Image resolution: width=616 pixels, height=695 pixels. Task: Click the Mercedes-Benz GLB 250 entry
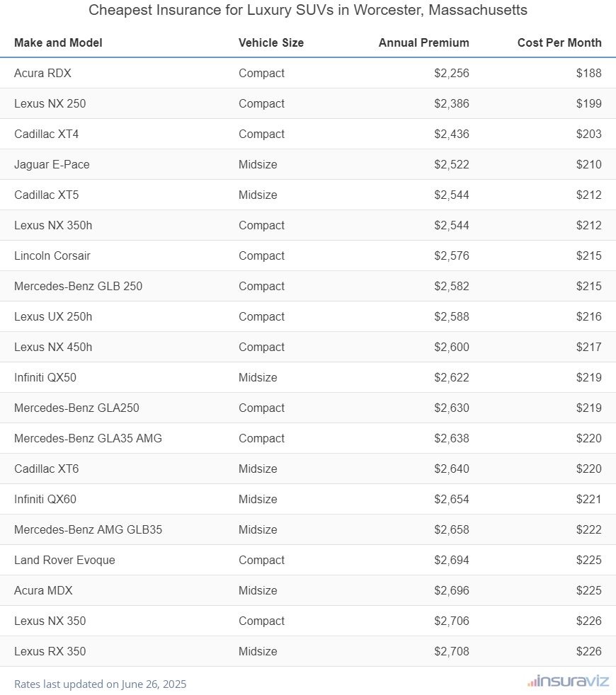78,286
